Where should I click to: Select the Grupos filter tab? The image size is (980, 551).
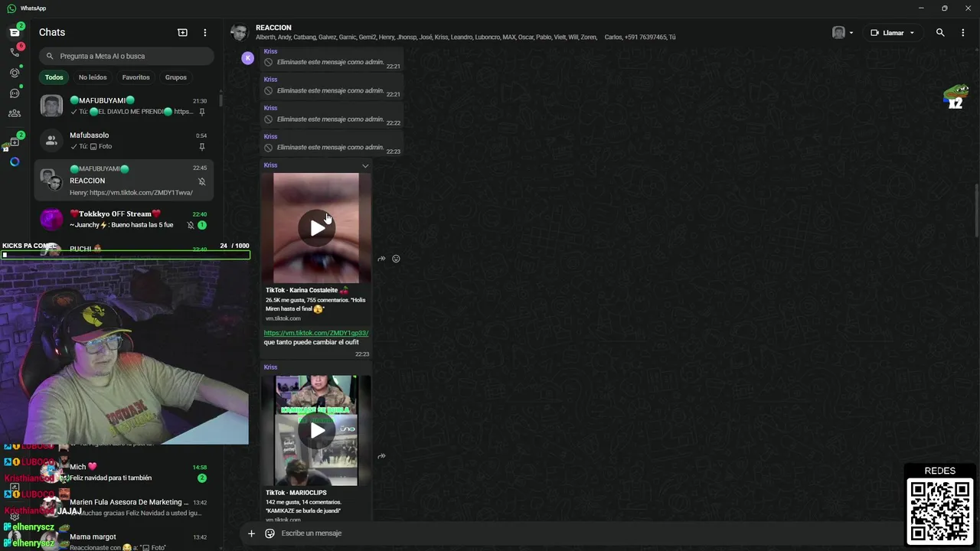[175, 77]
